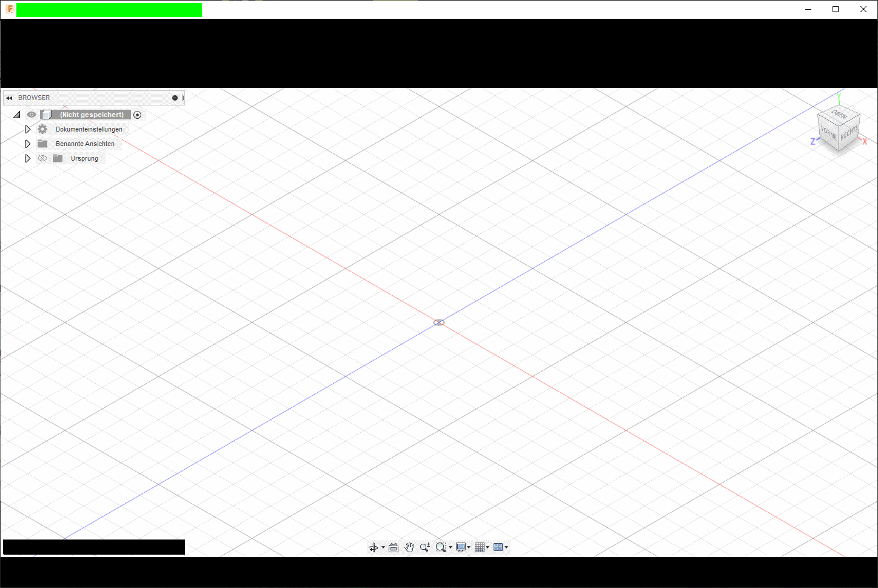Click the Fusion app icon in title bar
Screen dimensions: 878x588
coord(10,9)
